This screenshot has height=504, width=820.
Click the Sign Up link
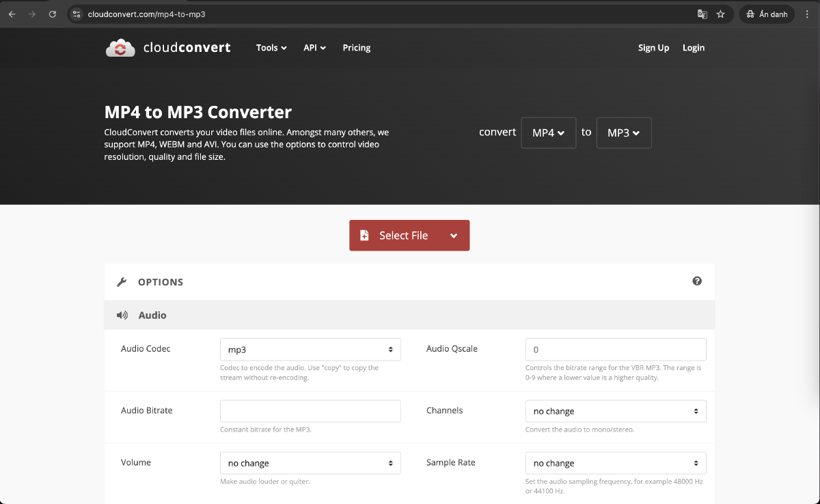tap(653, 48)
